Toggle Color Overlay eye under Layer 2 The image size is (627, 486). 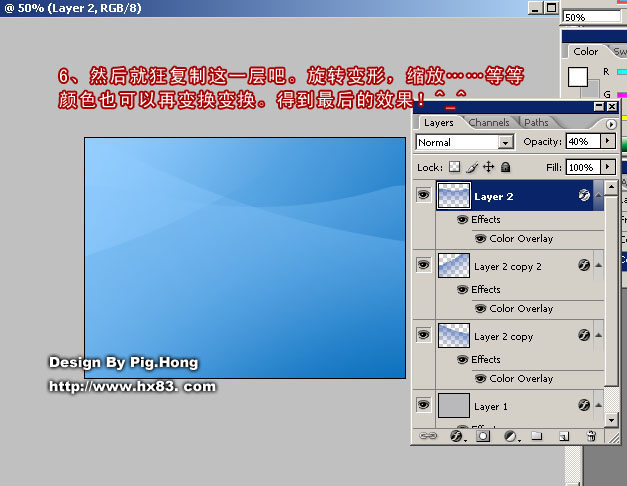click(480, 239)
